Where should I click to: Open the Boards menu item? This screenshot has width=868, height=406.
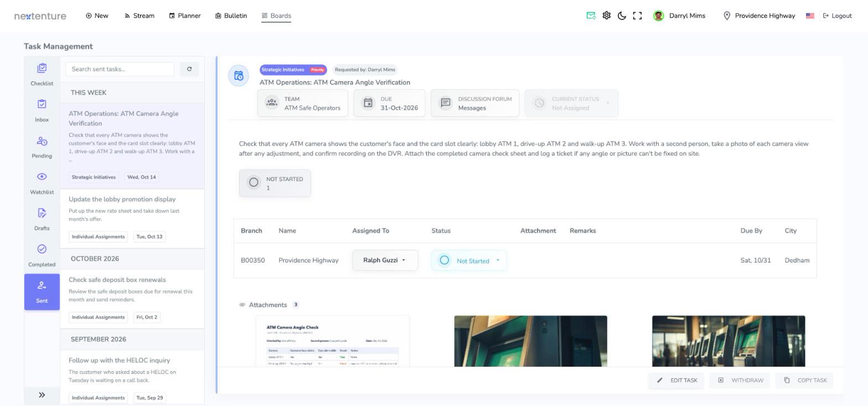276,15
